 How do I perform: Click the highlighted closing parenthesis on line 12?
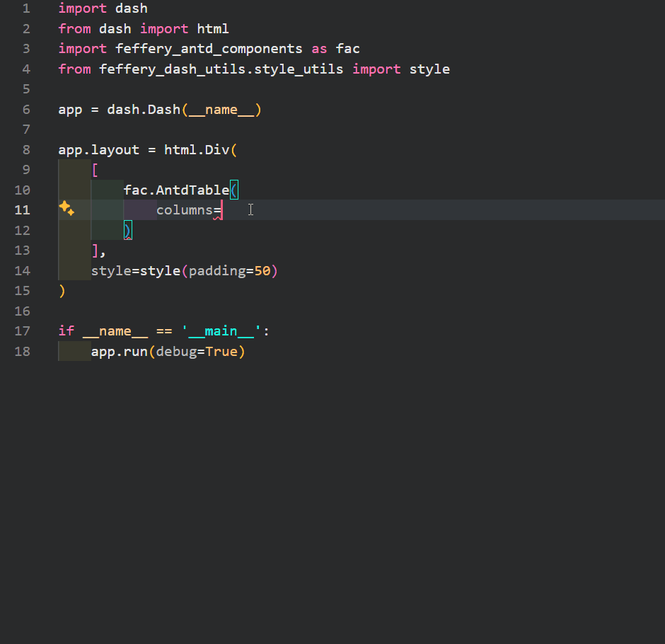127,231
